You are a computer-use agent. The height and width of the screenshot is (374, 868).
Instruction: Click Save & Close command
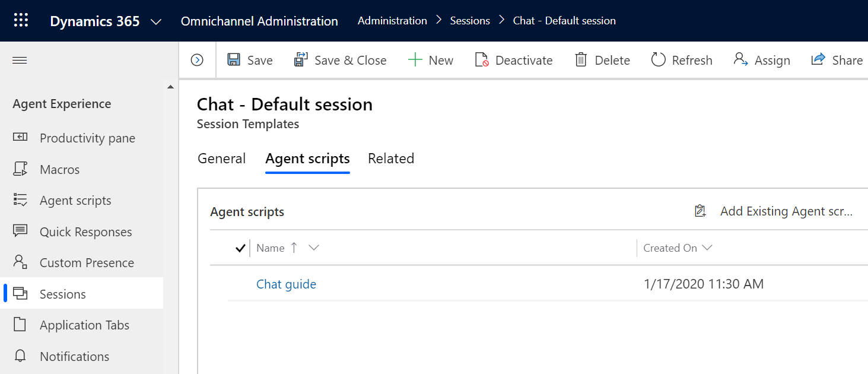tap(340, 60)
